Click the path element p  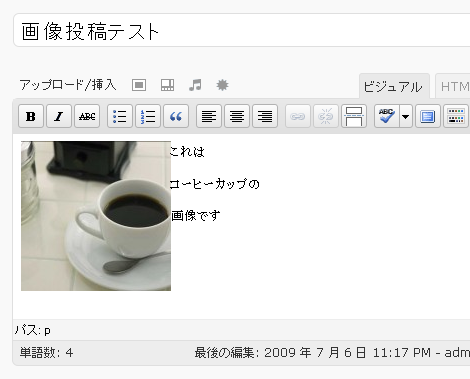click(47, 331)
